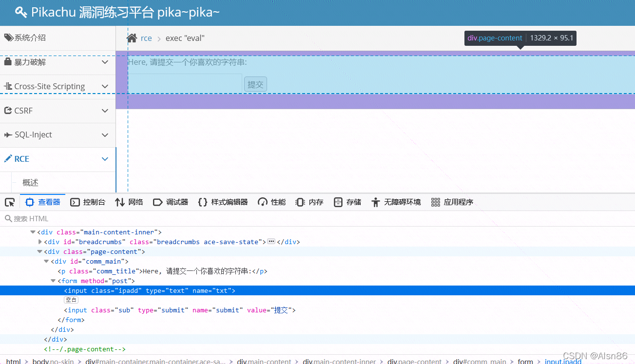Click div.page-content in breadcrumb path
The height and width of the screenshot is (364, 635).
[414, 362]
